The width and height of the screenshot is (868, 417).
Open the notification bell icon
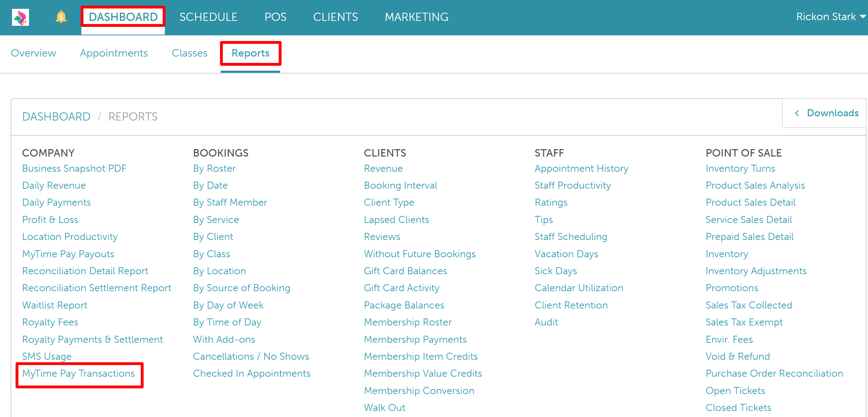point(61,17)
